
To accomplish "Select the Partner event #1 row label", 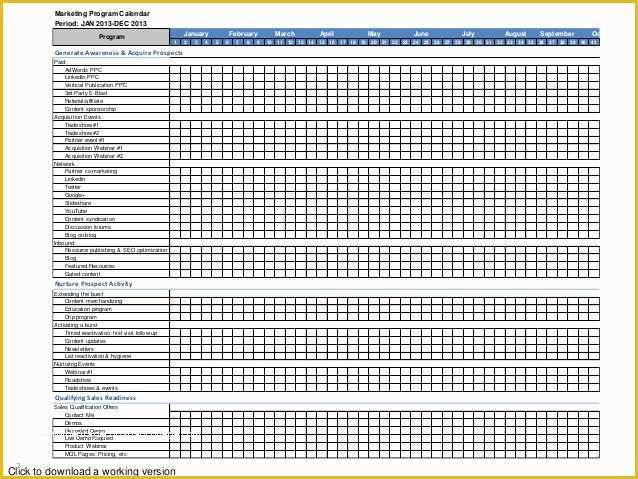I will [x=85, y=140].
